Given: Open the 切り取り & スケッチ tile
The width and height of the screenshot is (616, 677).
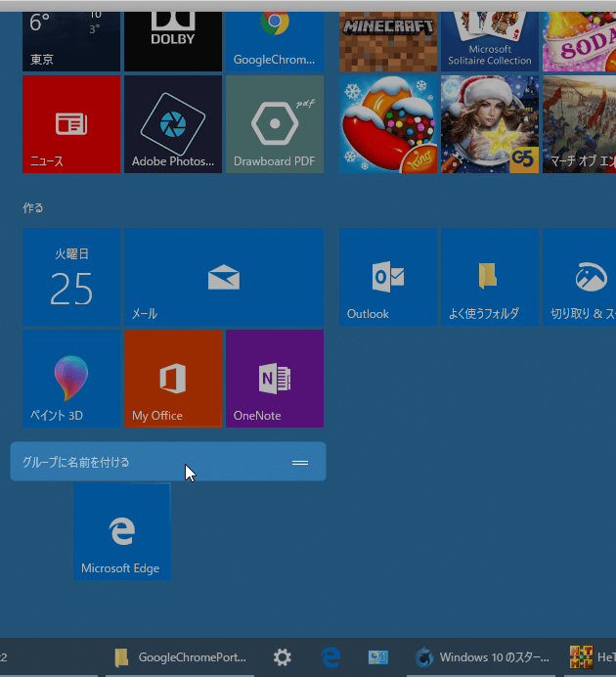Looking at the screenshot, I should coord(579,277).
